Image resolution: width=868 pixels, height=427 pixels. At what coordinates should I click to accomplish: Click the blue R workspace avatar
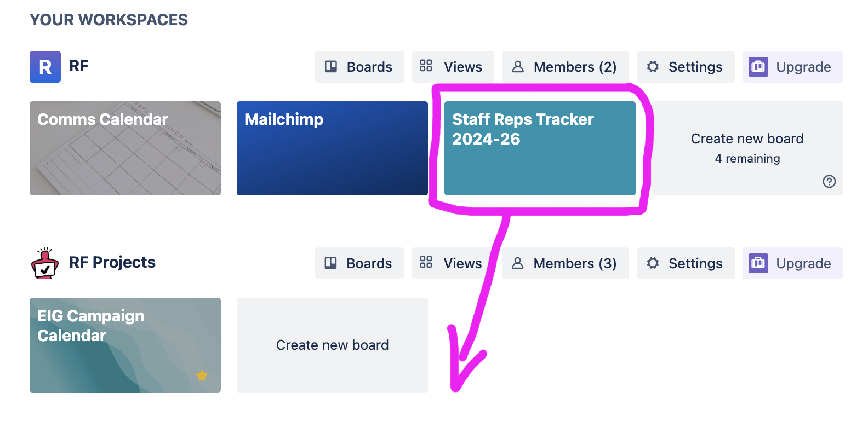pyautogui.click(x=45, y=66)
